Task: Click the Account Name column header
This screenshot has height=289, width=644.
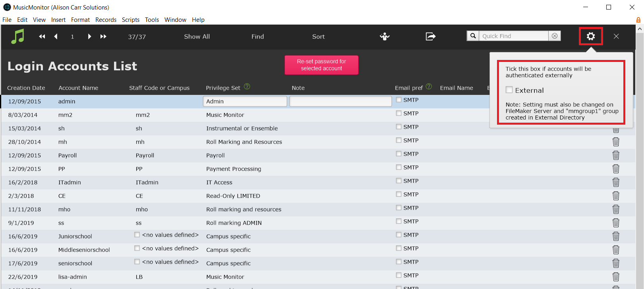Action: (x=78, y=88)
